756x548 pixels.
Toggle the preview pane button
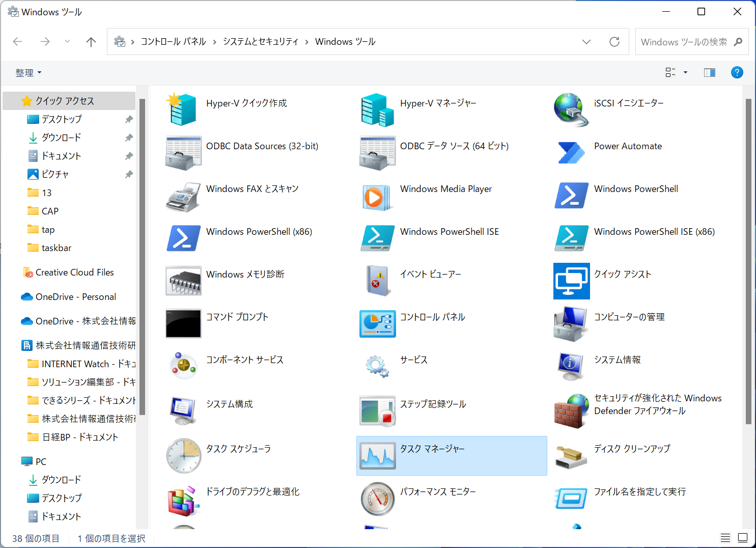709,72
